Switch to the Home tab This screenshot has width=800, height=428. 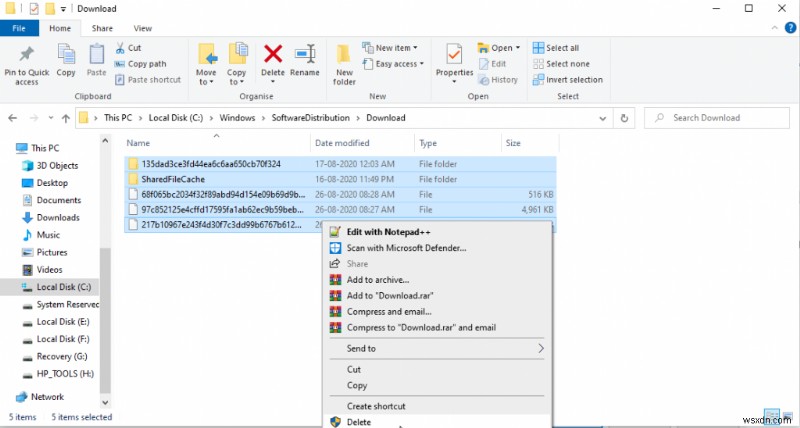click(x=60, y=28)
